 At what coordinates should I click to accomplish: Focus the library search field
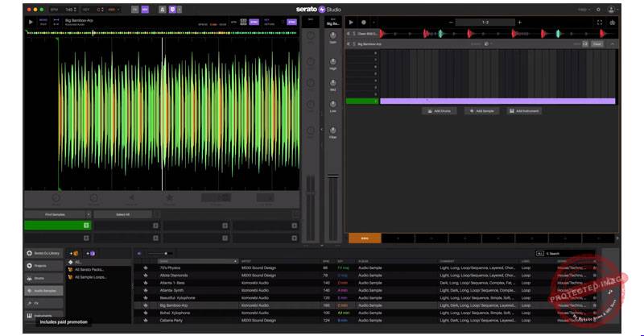569,253
